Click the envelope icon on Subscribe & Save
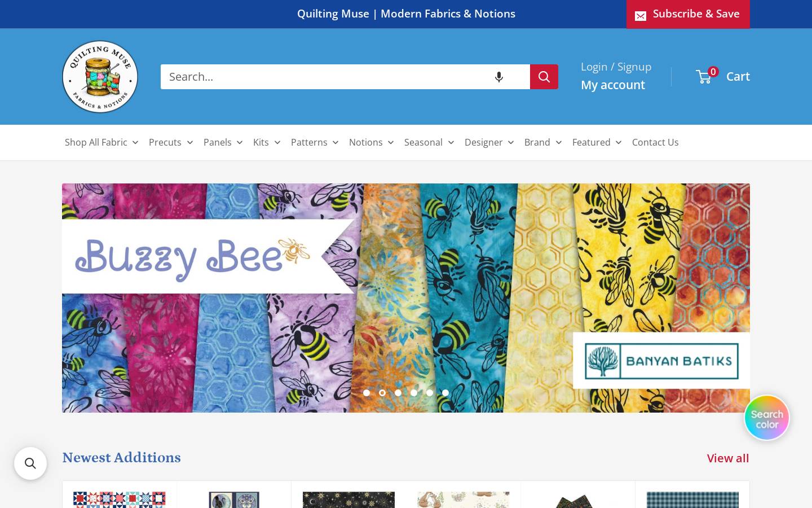 coord(641,16)
